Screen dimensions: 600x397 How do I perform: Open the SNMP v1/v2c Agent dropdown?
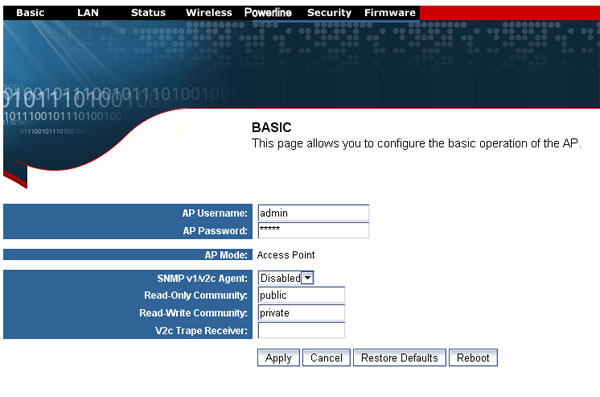[x=286, y=278]
